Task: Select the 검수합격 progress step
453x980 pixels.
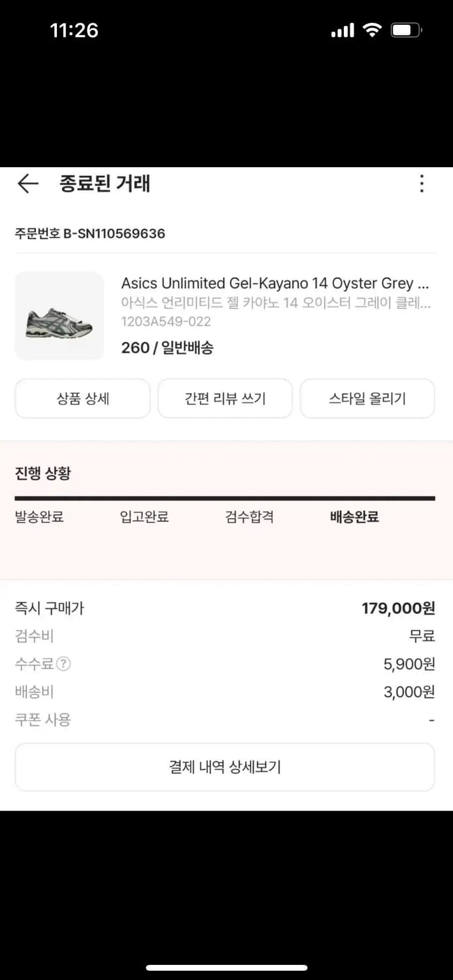Action: tap(249, 517)
